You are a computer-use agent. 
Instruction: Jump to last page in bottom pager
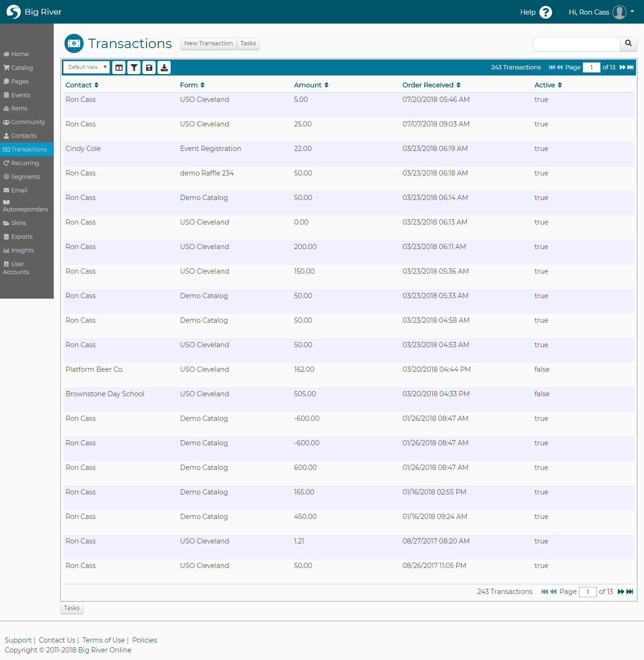629,592
